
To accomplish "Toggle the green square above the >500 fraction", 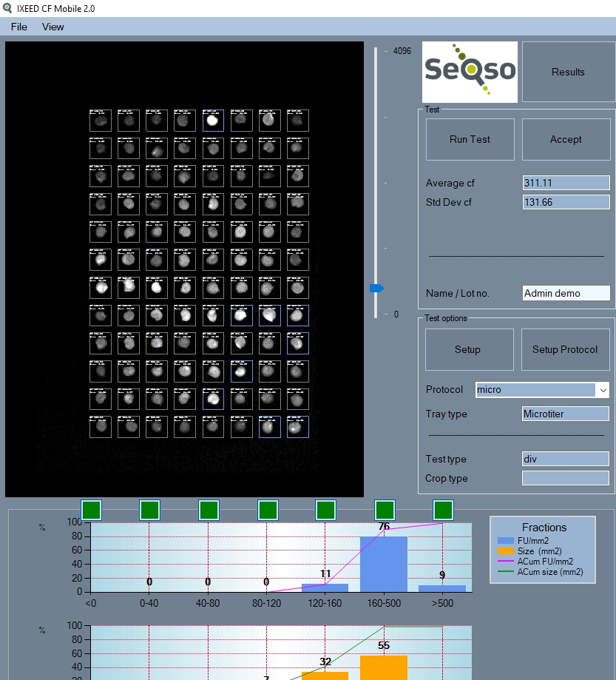I will (x=444, y=509).
